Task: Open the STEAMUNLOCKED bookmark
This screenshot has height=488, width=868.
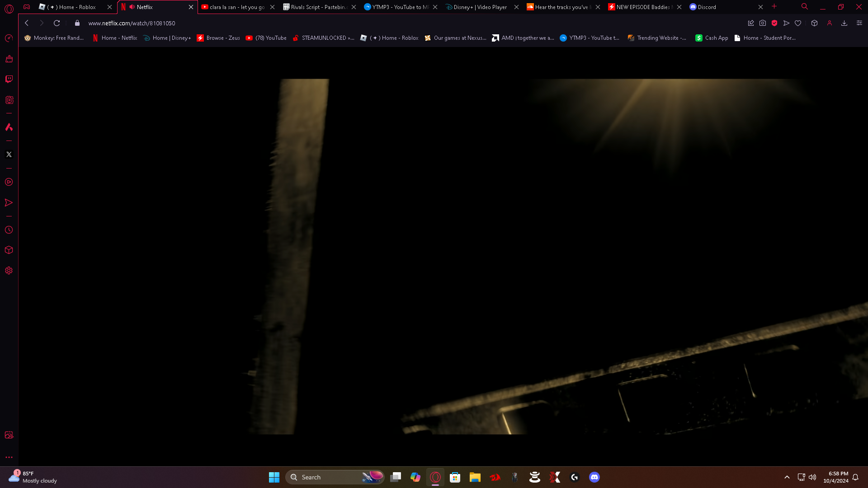Action: click(323, 38)
